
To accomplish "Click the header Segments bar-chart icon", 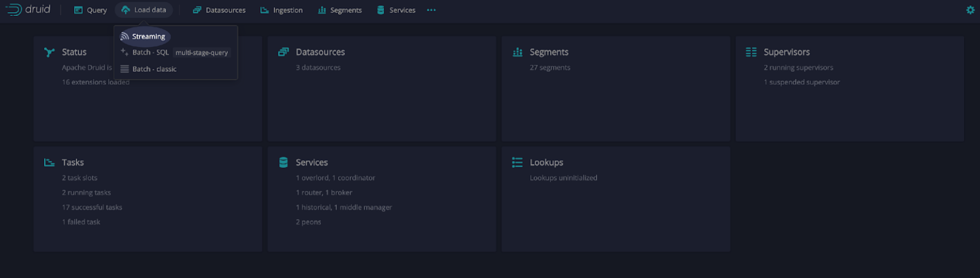I will (x=322, y=10).
